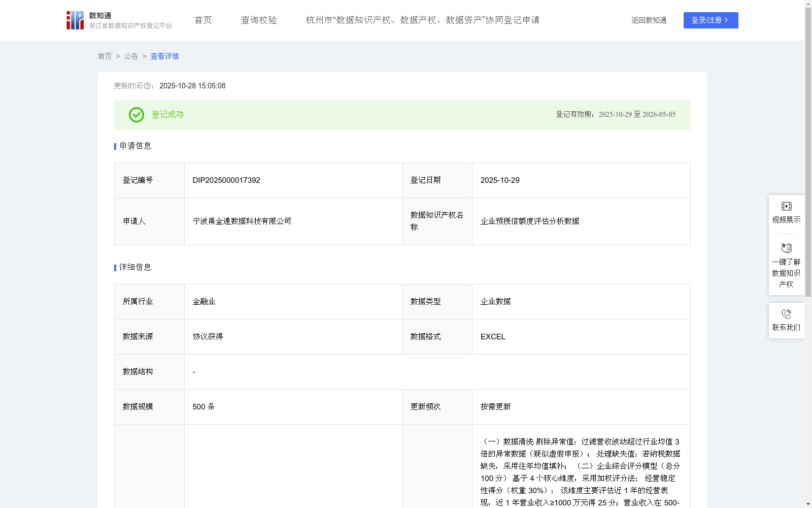Click the 浙江省数据知识产权登记平台 subtitle
This screenshot has height=508, width=812.
tap(130, 26)
